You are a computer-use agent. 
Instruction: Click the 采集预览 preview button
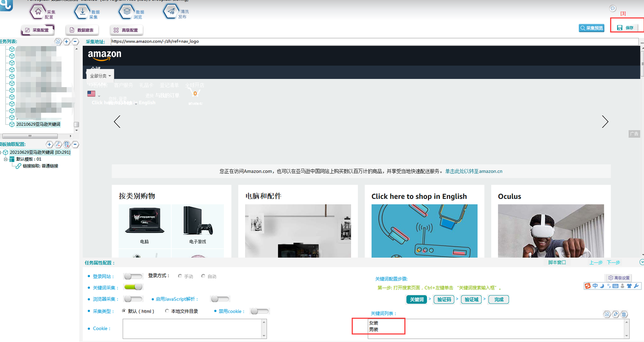[x=592, y=28]
